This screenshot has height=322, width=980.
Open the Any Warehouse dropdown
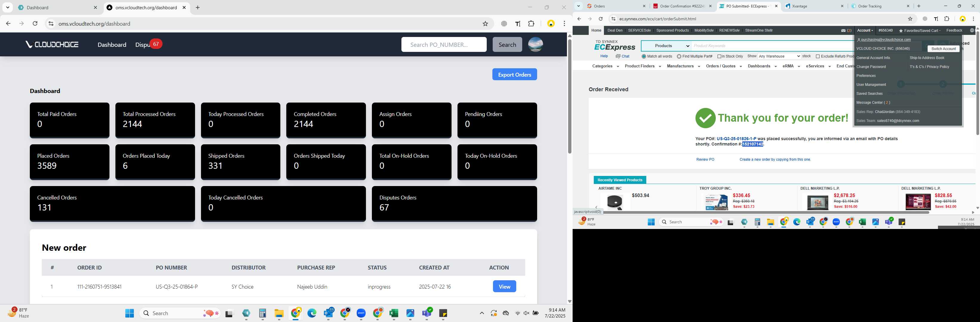coord(779,56)
